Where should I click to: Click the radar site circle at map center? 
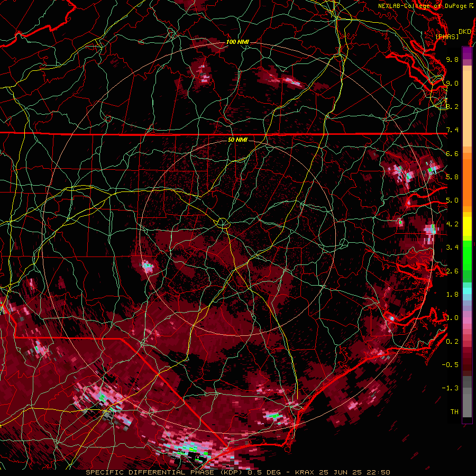coord(223,223)
